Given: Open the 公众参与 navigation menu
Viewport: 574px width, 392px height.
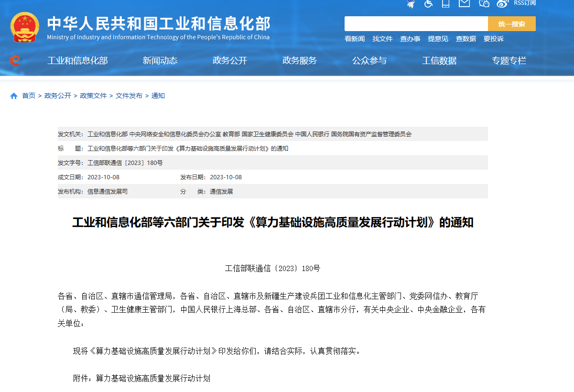Looking at the screenshot, I should (369, 61).
